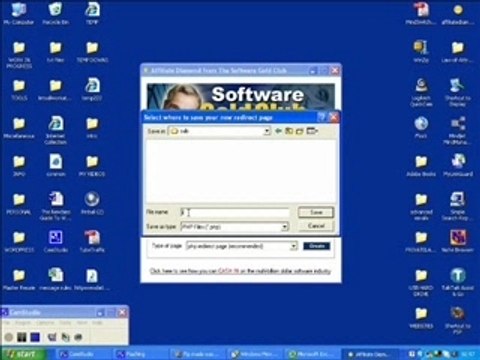The height and width of the screenshot is (360, 480).
Task: Open the Miscellaneous folder on desktop
Action: tap(19, 128)
